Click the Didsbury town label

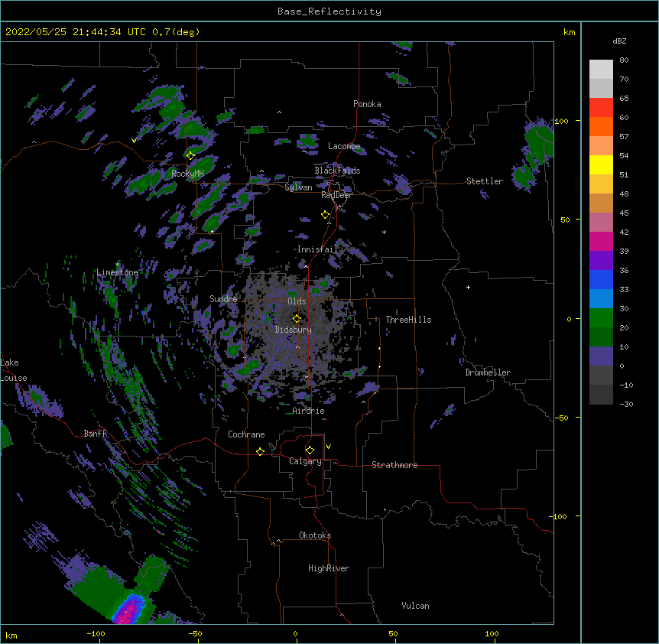pos(294,330)
